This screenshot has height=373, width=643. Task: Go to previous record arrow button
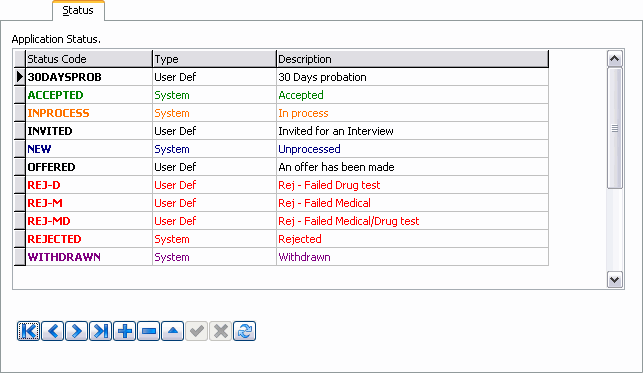point(52,331)
